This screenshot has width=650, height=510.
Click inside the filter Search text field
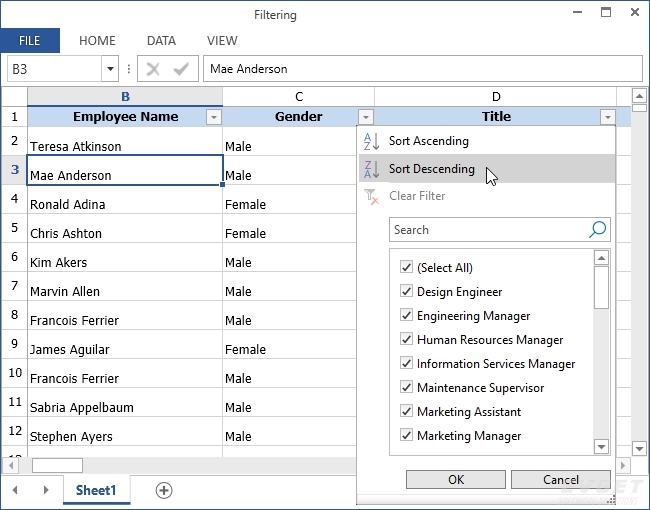[487, 230]
